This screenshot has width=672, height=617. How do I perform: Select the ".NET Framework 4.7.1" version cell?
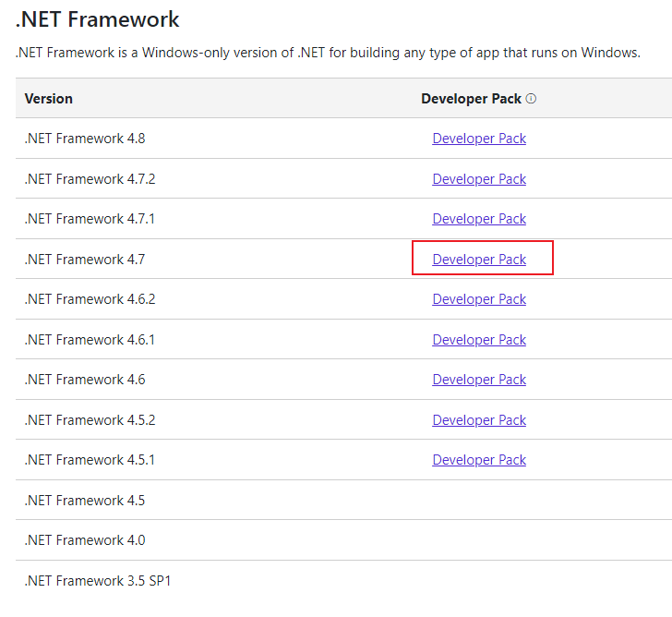(x=90, y=219)
